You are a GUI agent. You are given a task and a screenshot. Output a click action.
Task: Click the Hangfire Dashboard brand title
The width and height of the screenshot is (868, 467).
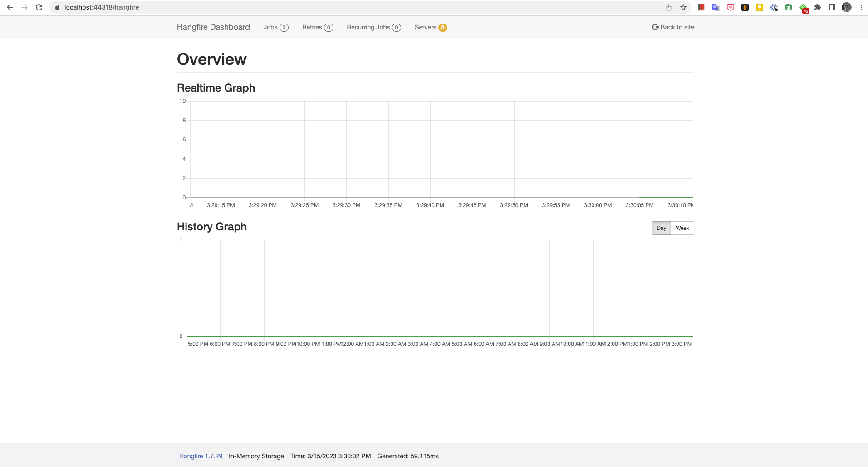click(213, 27)
